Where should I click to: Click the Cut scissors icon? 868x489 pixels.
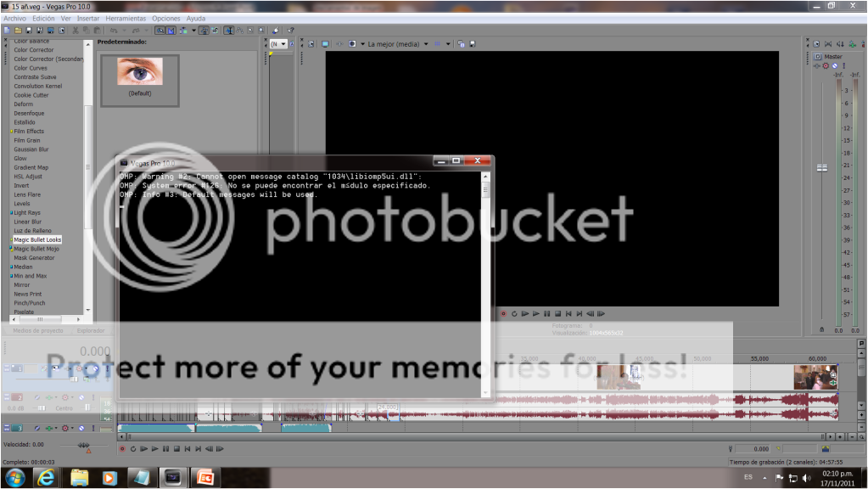[76, 31]
